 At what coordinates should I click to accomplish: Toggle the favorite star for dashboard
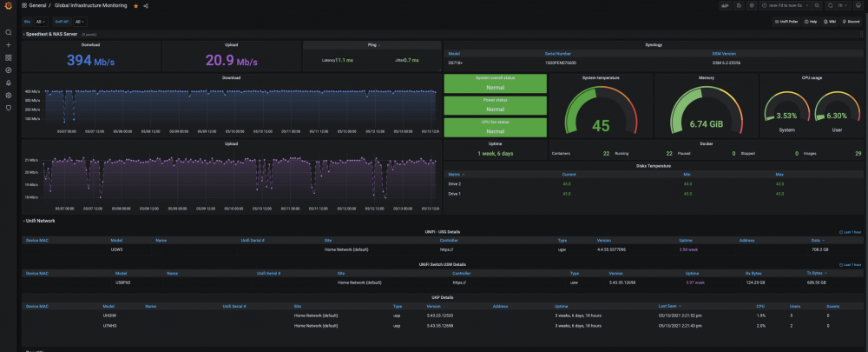click(x=135, y=6)
